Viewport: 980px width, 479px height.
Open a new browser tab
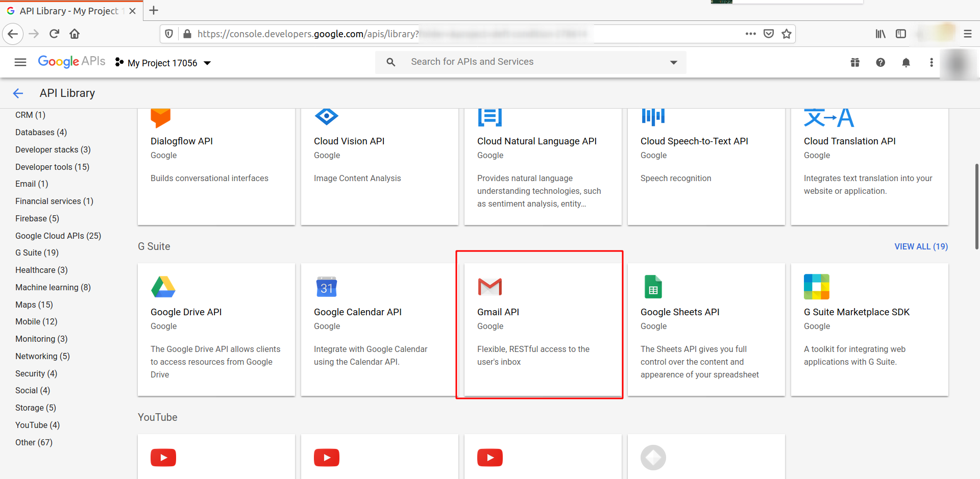[x=154, y=10]
